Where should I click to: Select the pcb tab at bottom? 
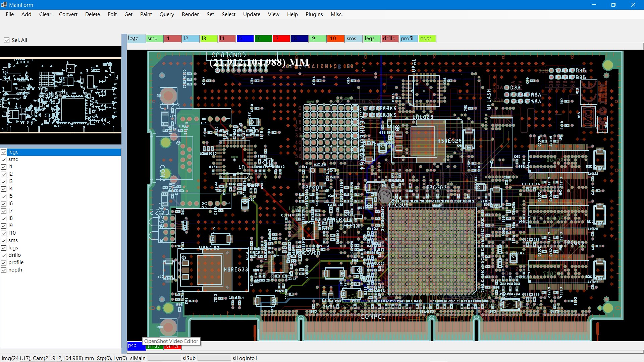136,346
